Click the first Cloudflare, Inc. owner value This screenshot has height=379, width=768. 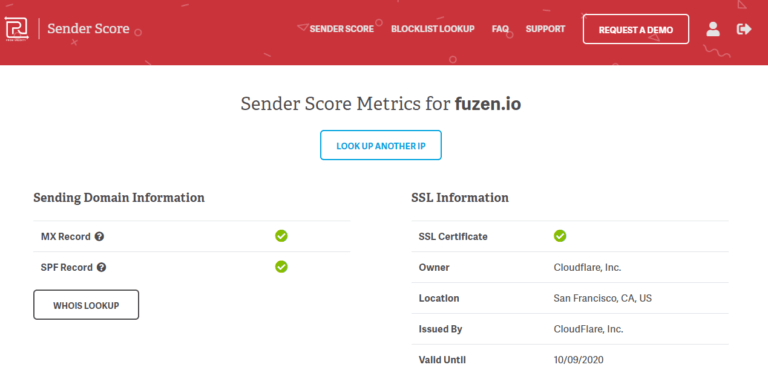tap(587, 267)
